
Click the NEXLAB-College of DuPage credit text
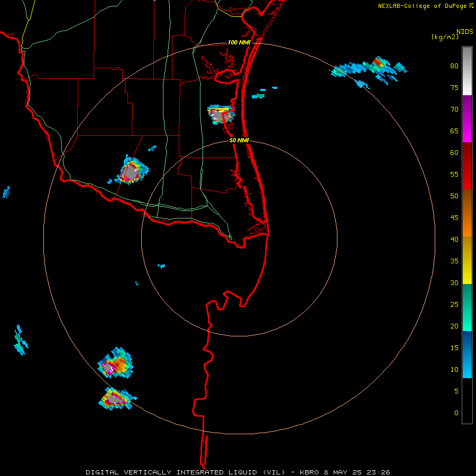(422, 6)
